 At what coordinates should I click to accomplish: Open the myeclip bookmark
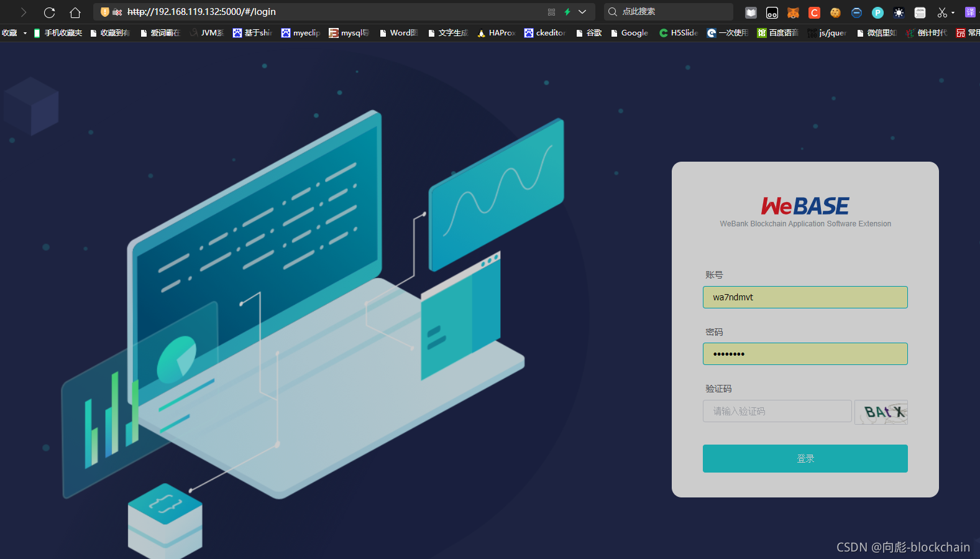coord(301,33)
